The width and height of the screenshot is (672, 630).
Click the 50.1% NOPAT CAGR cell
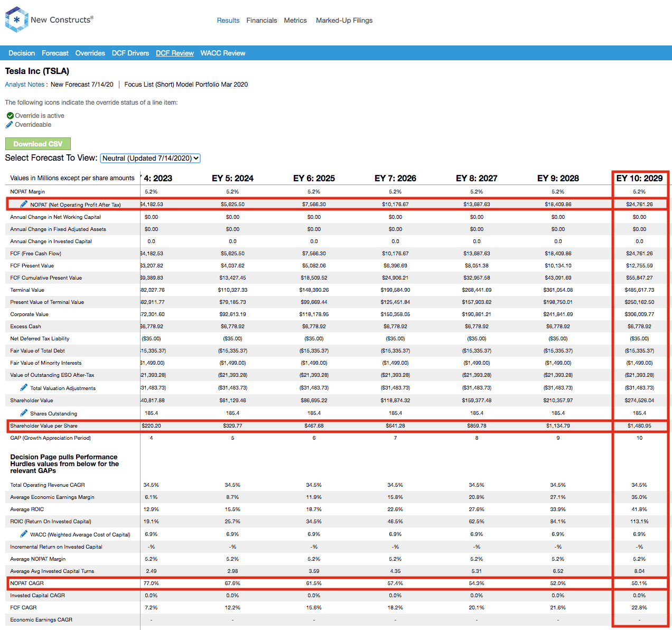coord(639,583)
